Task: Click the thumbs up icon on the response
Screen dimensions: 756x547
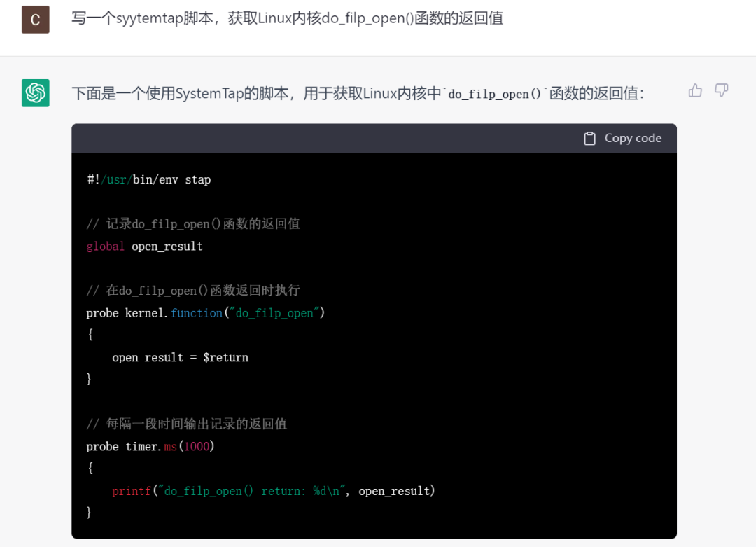Action: pos(694,90)
